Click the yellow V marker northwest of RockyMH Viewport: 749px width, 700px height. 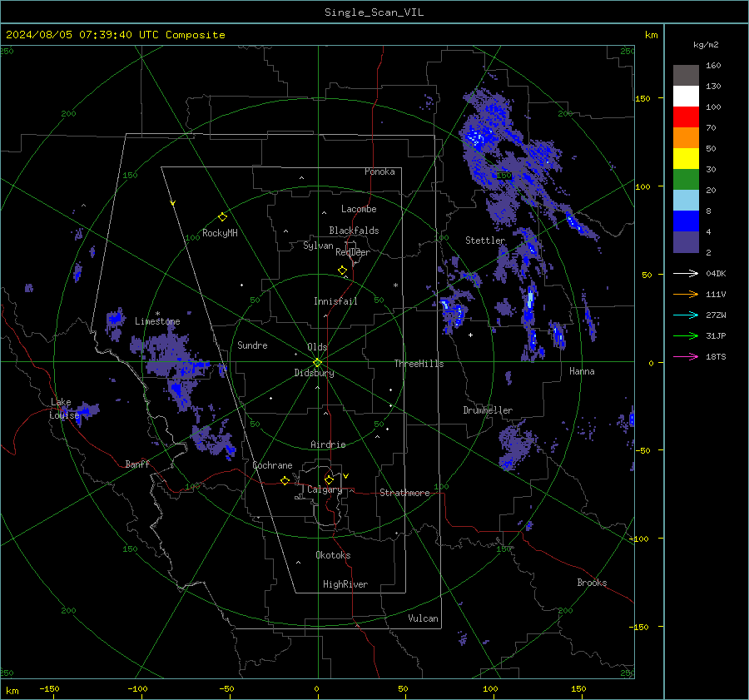click(x=173, y=203)
